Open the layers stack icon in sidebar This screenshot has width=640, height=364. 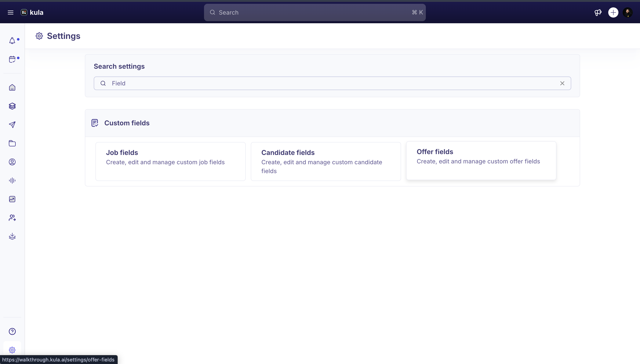click(12, 106)
